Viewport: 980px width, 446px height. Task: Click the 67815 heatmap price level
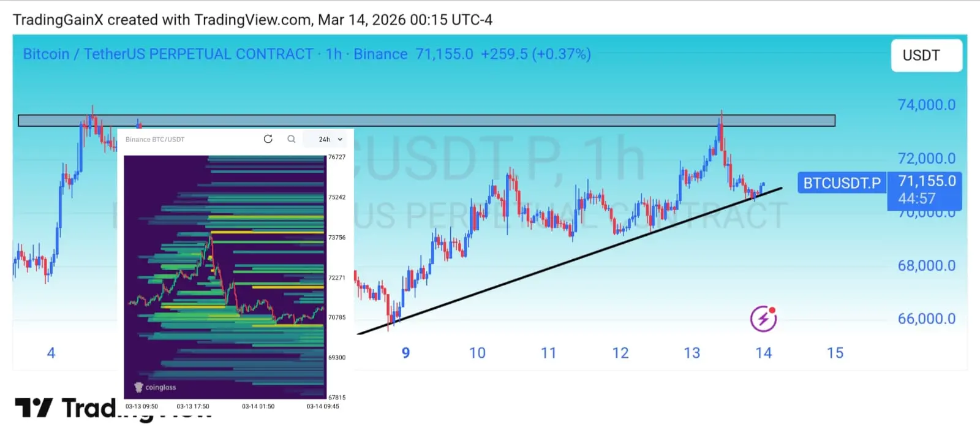pyautogui.click(x=337, y=398)
